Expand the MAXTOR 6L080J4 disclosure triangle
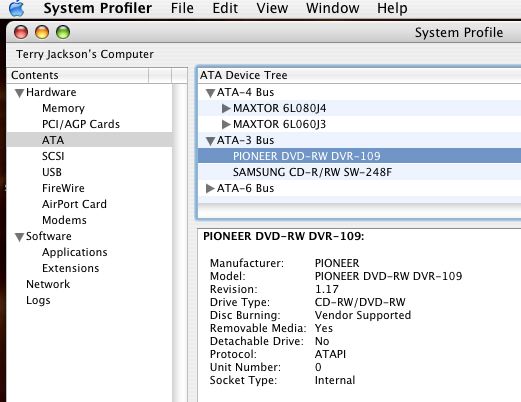Screen dimensions: 521x402 (226, 108)
